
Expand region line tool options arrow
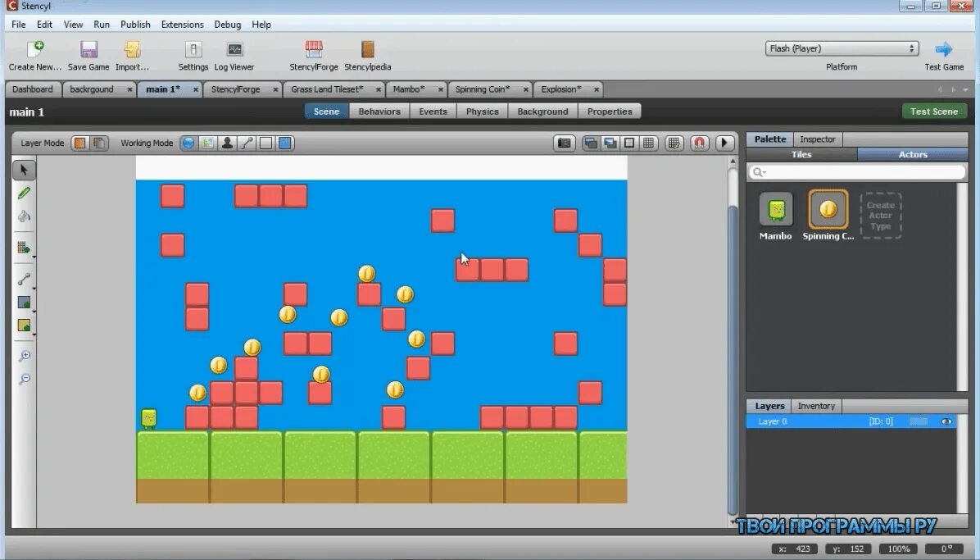click(x=34, y=288)
